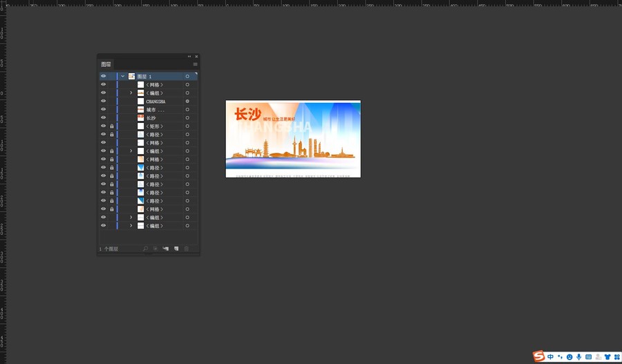This screenshot has height=364, width=622.
Task: Hide the bottommost <编组> object
Action: (104, 226)
